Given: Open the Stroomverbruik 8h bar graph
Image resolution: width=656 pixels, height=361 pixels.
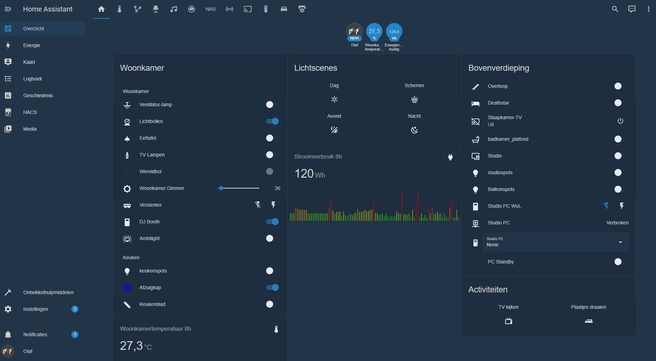Looking at the screenshot, I should point(374,206).
